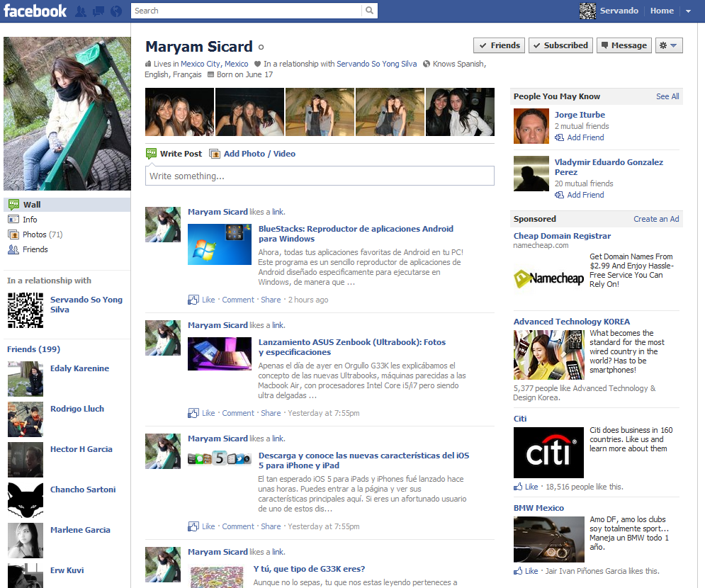Click Create an Ad link
Image resolution: width=705 pixels, height=588 pixels.
tap(656, 219)
